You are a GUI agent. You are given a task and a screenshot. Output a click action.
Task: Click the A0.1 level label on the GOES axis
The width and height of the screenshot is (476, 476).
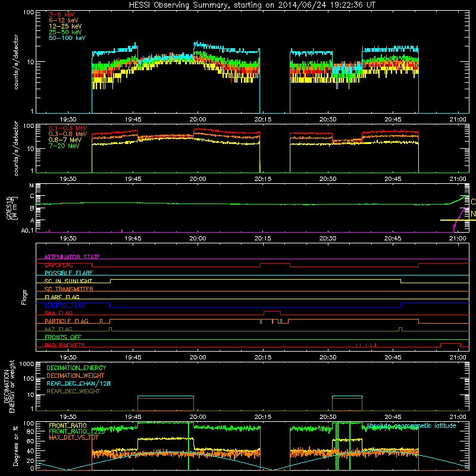click(27, 230)
